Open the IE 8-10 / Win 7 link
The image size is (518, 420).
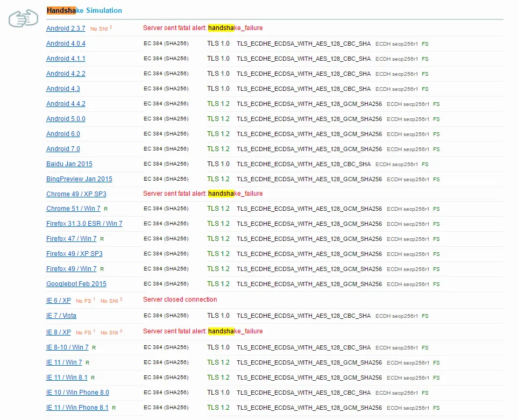67,347
